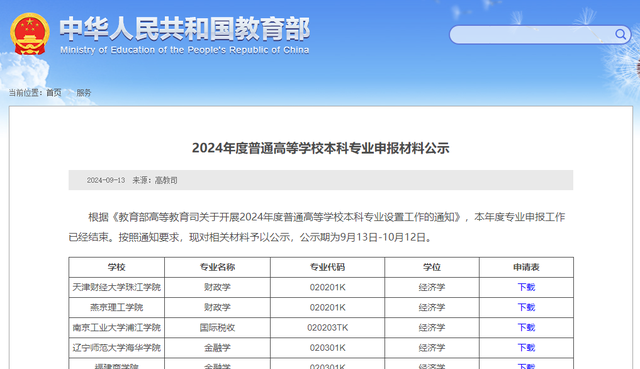Select the page title 2024年度普通高等学校本科专业申报材料公示
Screen dimensions: 640x369
(320, 148)
